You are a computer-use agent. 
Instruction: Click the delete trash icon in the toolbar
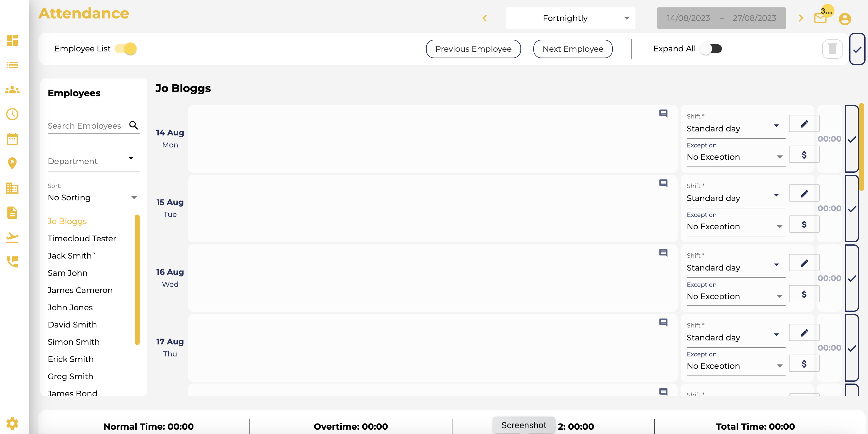point(833,49)
